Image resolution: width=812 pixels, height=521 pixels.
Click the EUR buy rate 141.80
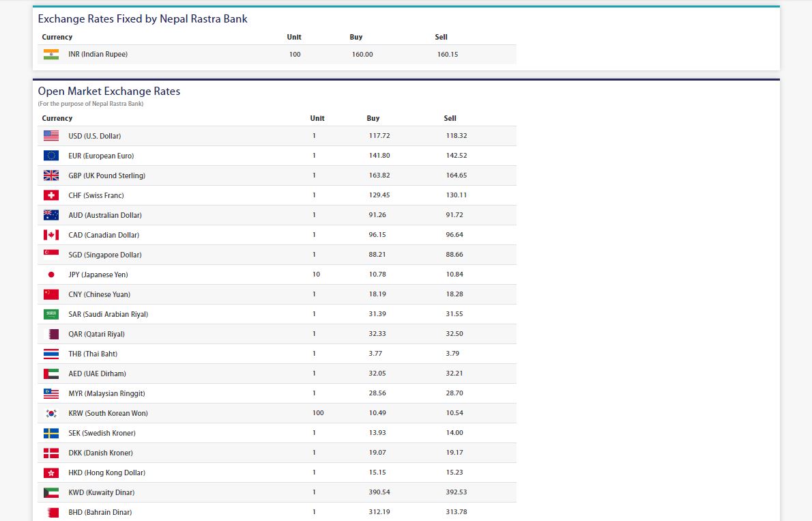(379, 156)
